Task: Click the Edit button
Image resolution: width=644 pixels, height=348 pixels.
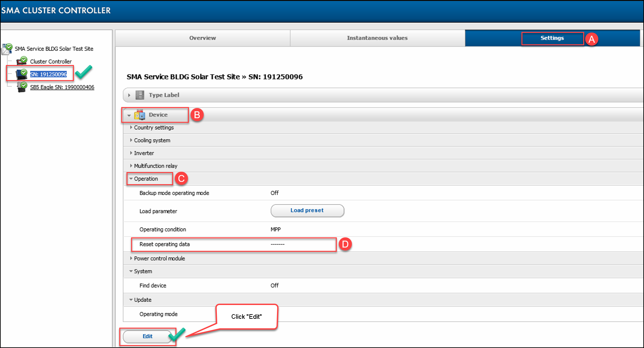Action: tap(147, 336)
